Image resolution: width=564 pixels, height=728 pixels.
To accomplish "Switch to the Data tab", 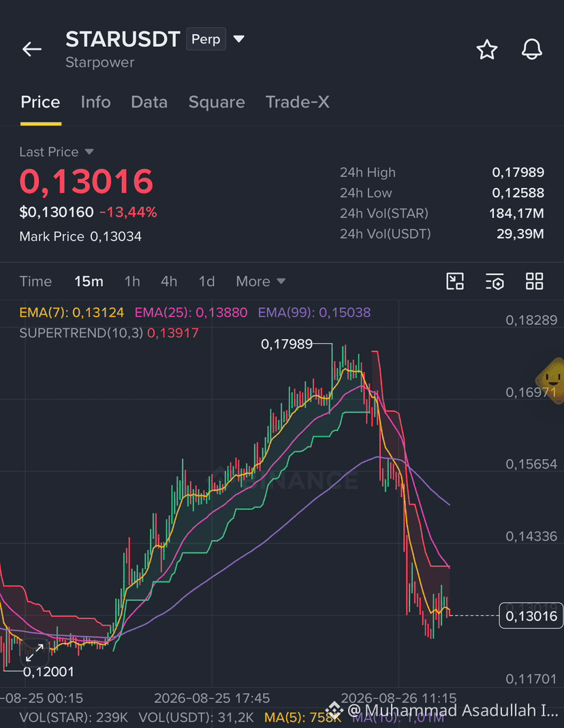I will click(x=149, y=102).
